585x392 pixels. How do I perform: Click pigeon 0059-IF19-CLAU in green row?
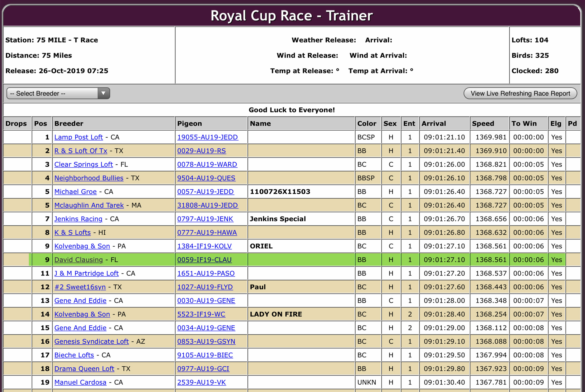204,260
